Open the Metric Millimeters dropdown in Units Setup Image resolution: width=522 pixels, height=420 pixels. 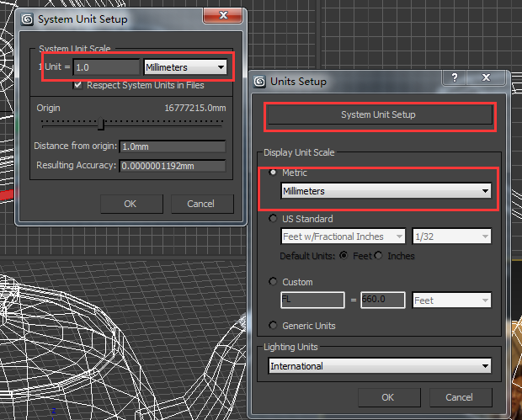coord(386,191)
